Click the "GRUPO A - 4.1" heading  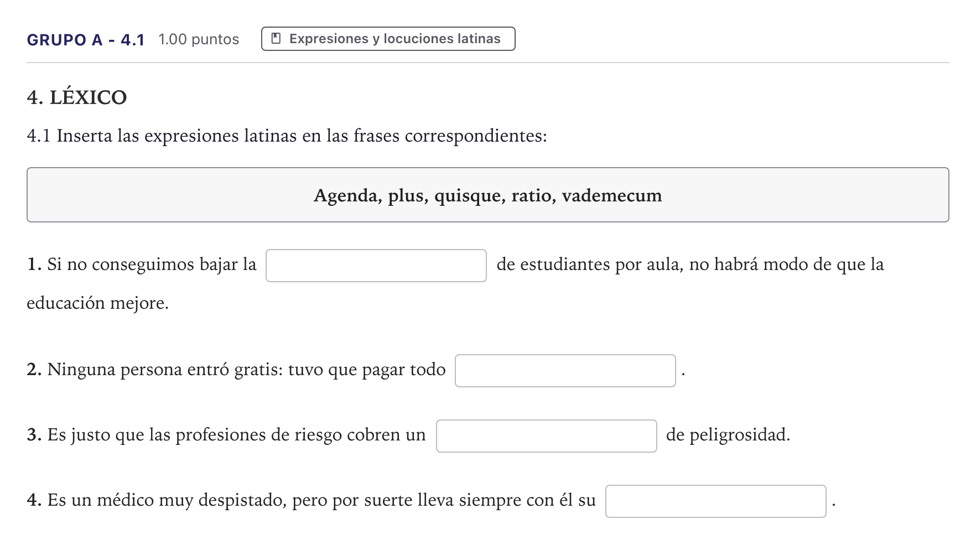pos(86,40)
